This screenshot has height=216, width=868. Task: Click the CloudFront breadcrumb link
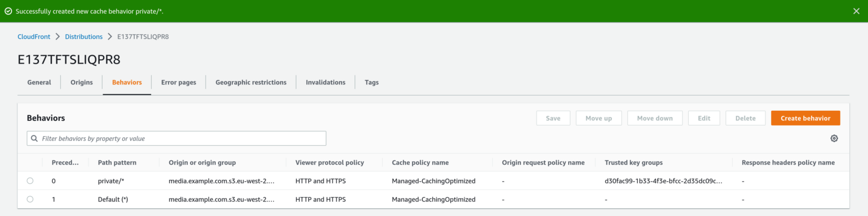34,37
